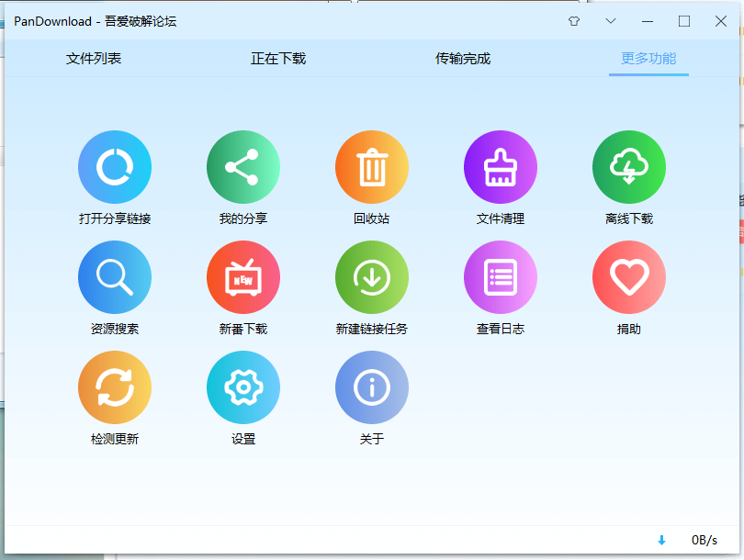Click the 0B/s speed indicator
The height and width of the screenshot is (560, 744).
pyautogui.click(x=705, y=540)
